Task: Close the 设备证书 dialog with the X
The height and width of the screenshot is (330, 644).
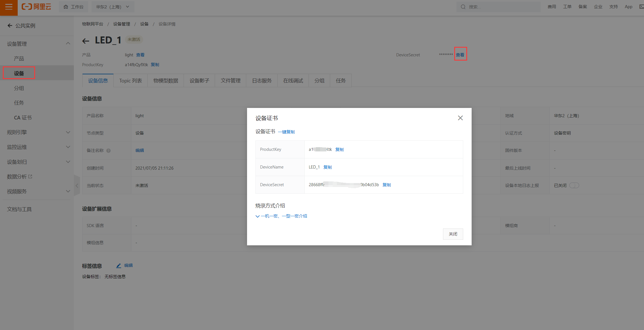Action: [460, 118]
